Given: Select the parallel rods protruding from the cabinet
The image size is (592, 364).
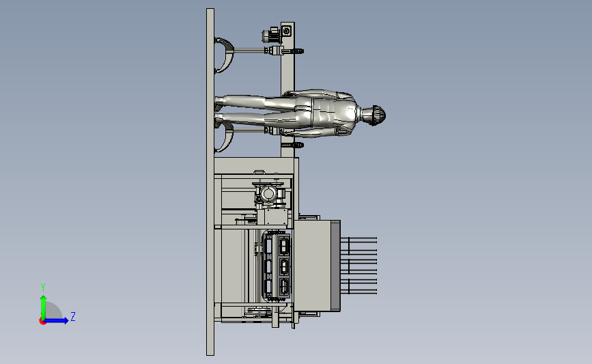Looking at the screenshot, I should tap(358, 266).
